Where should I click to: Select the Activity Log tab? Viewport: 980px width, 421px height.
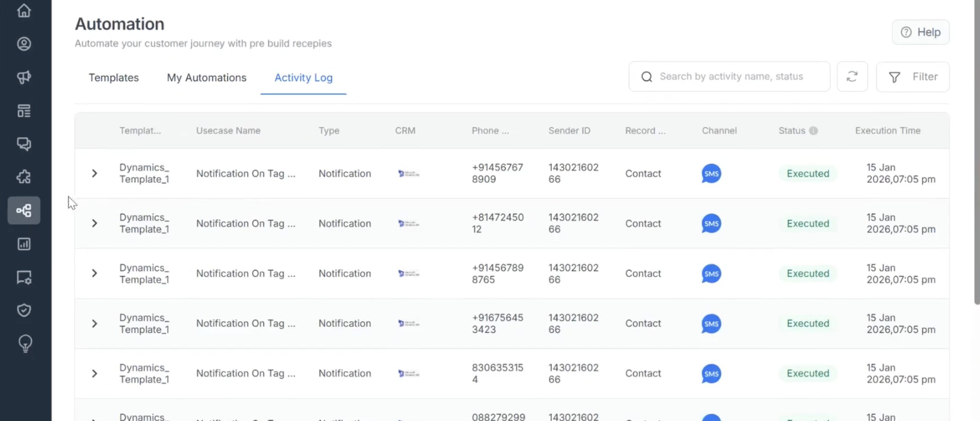tap(303, 78)
